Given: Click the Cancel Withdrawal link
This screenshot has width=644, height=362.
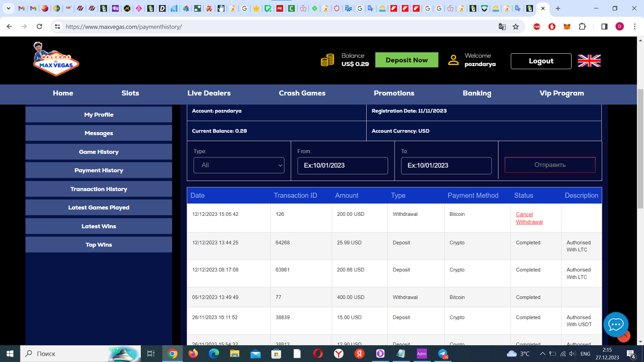Looking at the screenshot, I should click(529, 218).
